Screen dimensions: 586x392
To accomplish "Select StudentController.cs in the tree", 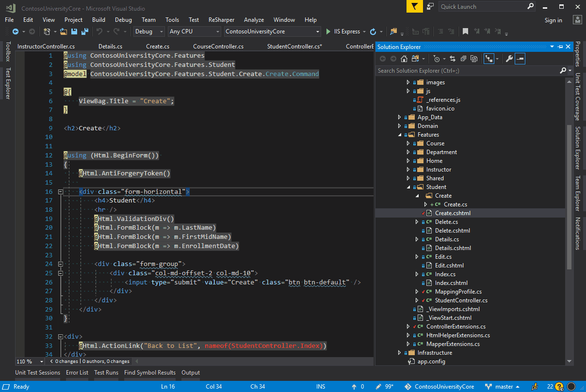I will coord(461,300).
